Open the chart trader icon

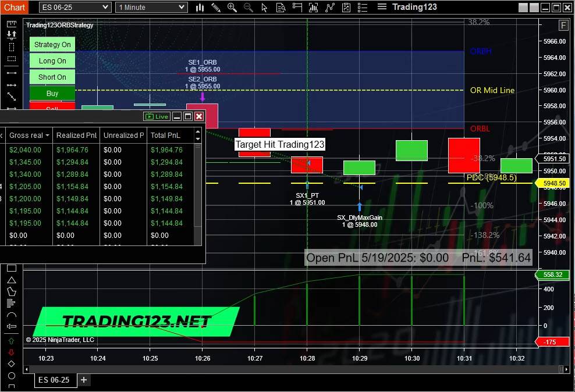[x=297, y=8]
